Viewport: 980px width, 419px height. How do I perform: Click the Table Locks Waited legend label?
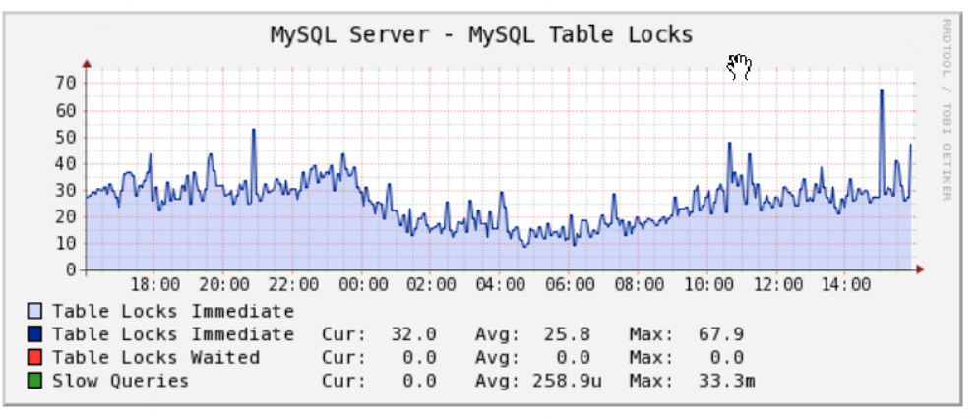tap(155, 357)
